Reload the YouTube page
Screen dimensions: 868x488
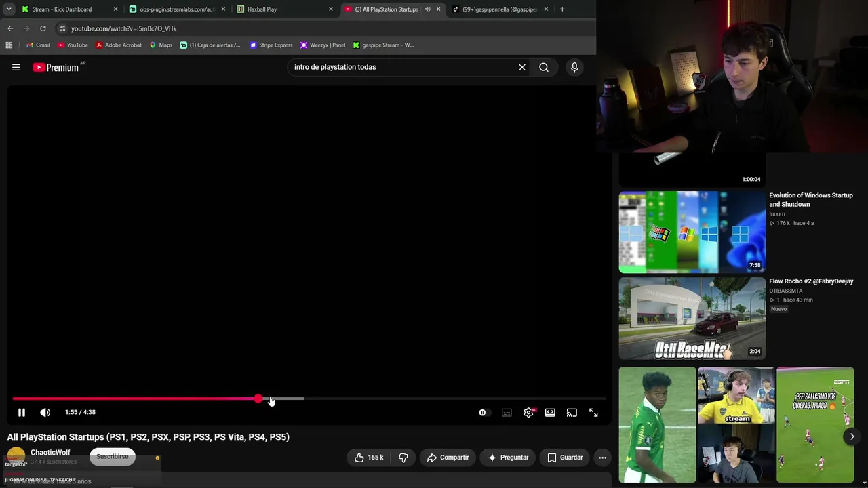[43, 28]
